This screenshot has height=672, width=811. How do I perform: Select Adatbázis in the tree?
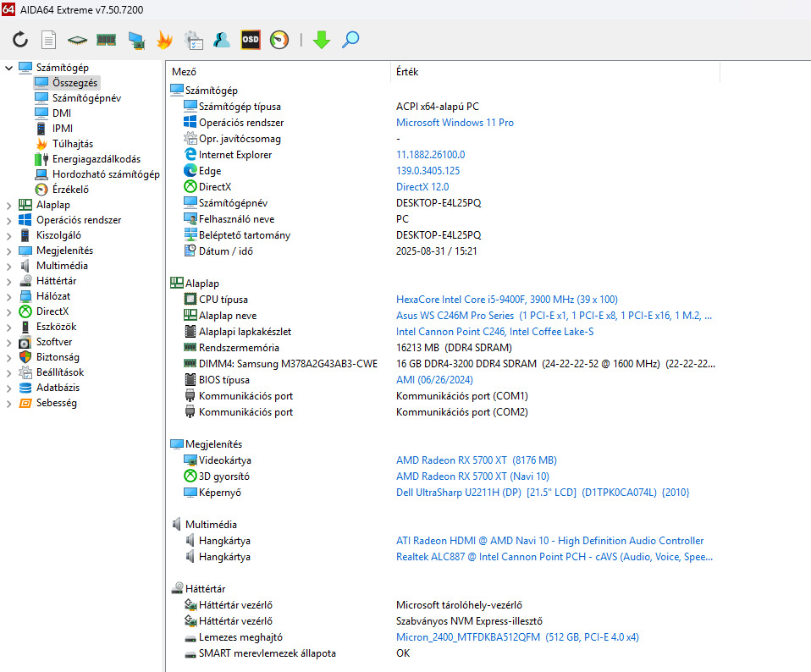point(58,388)
